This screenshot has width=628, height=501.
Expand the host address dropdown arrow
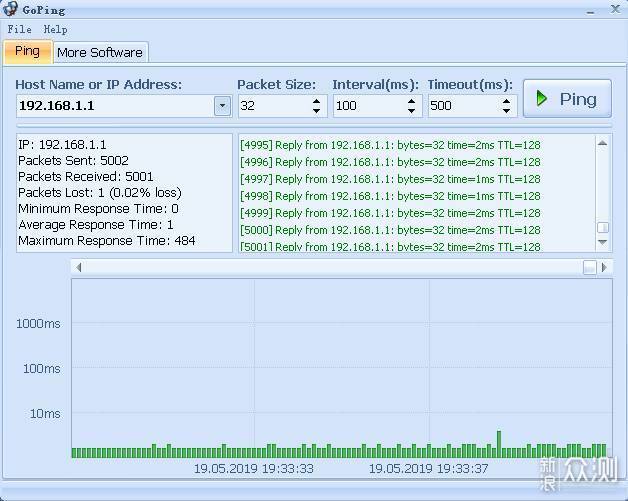click(222, 106)
